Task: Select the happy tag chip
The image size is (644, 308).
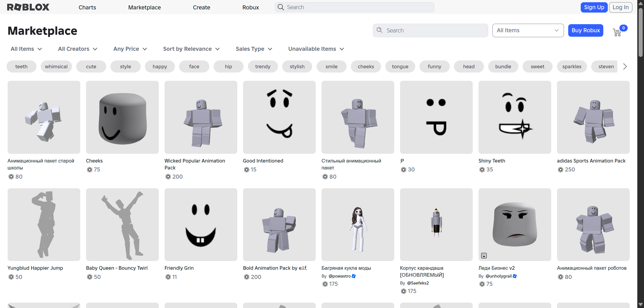Action: [160, 66]
